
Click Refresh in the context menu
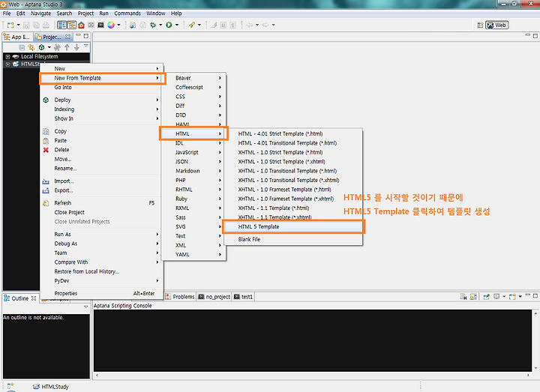tap(100, 203)
